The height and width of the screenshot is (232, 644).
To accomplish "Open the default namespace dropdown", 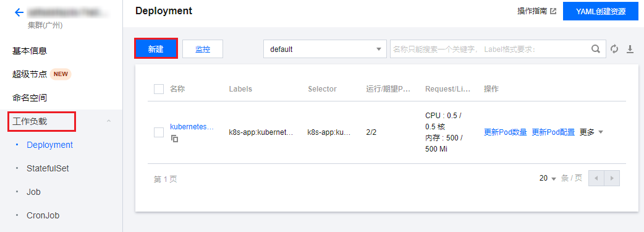I will tap(325, 49).
